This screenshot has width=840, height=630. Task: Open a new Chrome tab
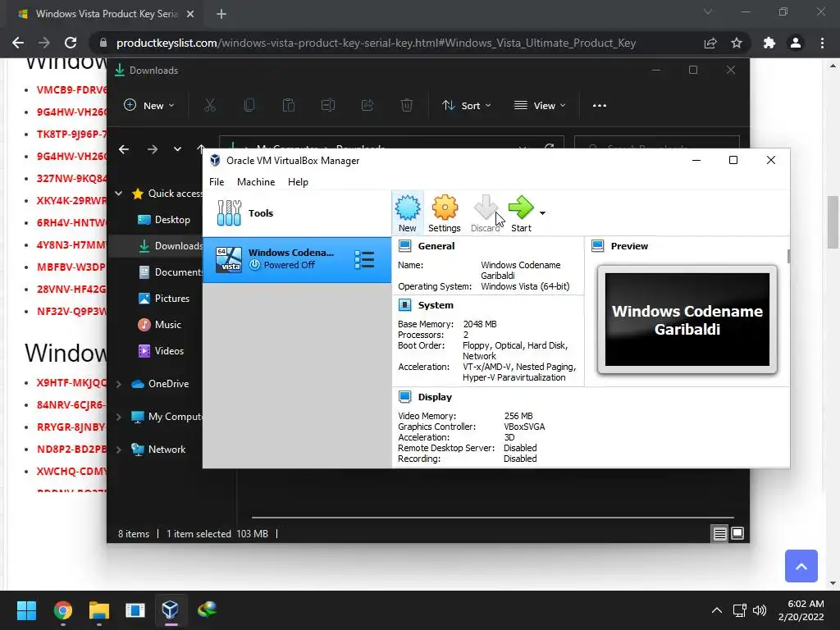click(221, 14)
